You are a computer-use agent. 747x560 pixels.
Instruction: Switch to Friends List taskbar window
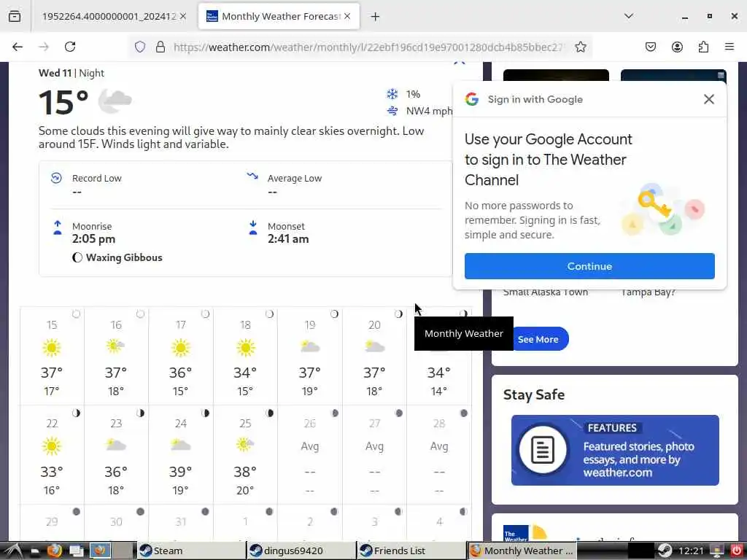(411, 551)
